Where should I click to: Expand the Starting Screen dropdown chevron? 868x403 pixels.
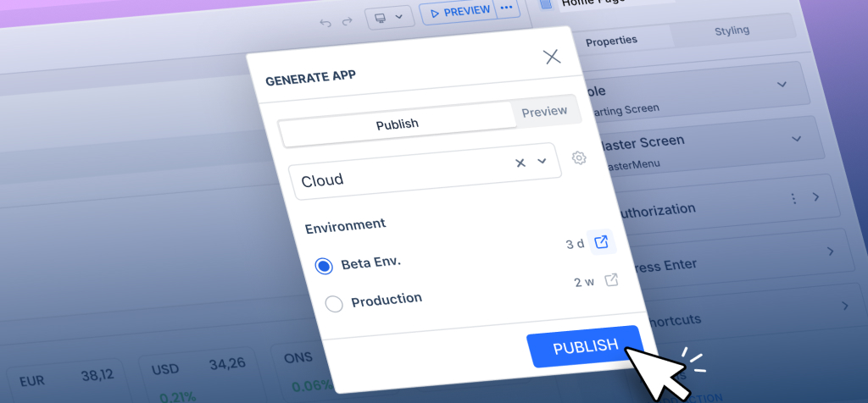click(782, 85)
